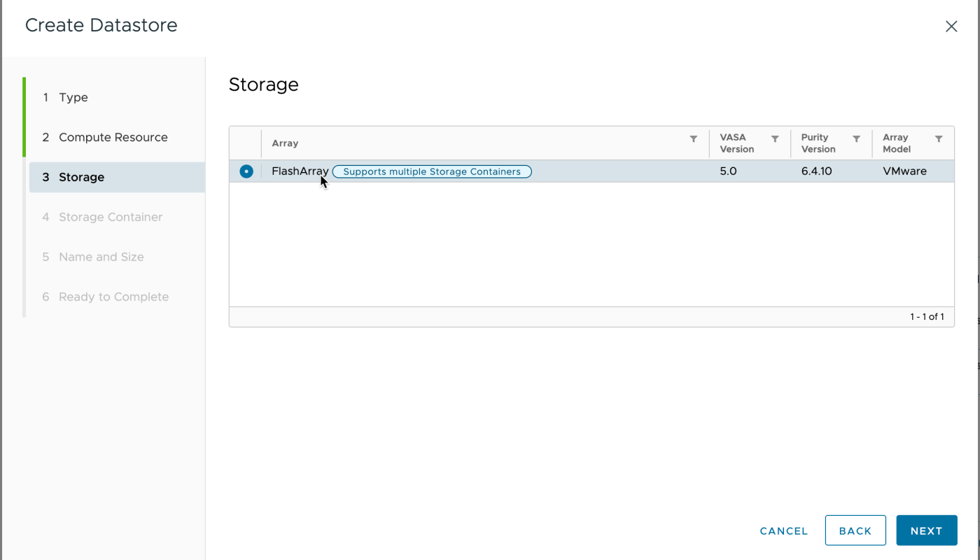The image size is (980, 560).
Task: Go to step 2 Compute Resource
Action: pos(113,137)
